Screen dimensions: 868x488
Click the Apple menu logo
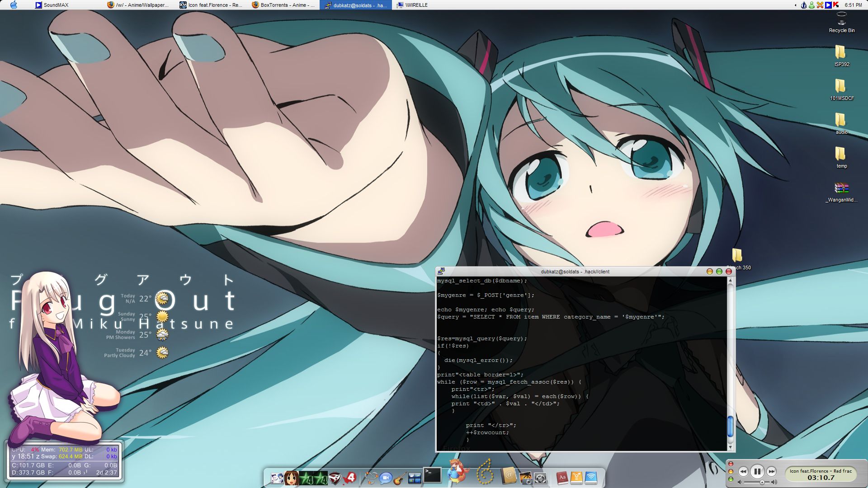[14, 5]
